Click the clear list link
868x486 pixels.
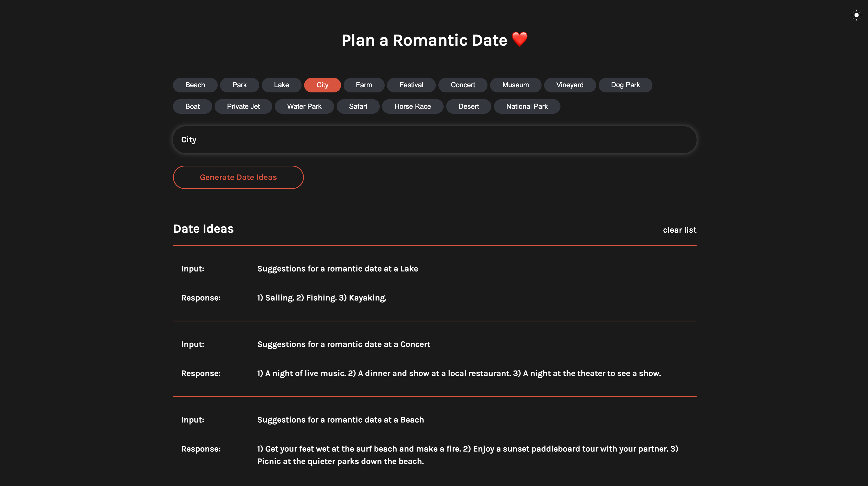point(679,230)
